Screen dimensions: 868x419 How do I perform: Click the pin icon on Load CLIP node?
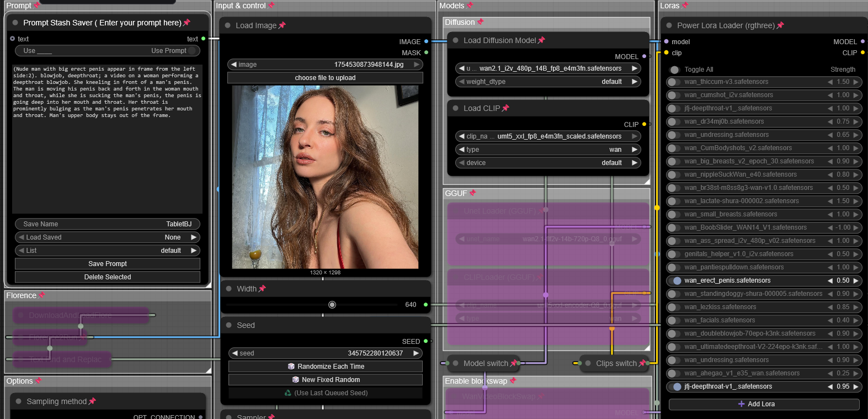click(505, 108)
